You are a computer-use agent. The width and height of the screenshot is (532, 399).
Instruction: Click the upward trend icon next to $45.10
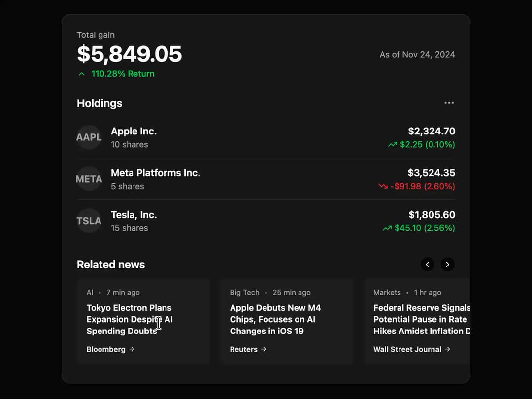(x=387, y=228)
